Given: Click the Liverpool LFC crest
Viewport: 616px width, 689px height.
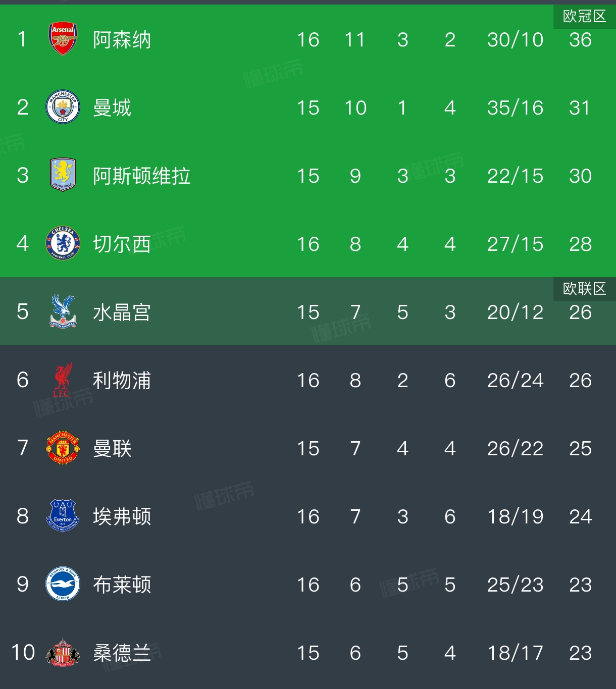Looking at the screenshot, I should 63,380.
